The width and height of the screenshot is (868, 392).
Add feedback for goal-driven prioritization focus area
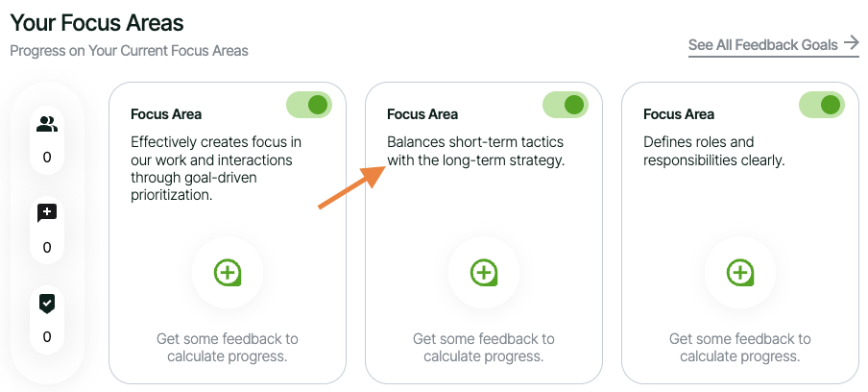pyautogui.click(x=228, y=273)
